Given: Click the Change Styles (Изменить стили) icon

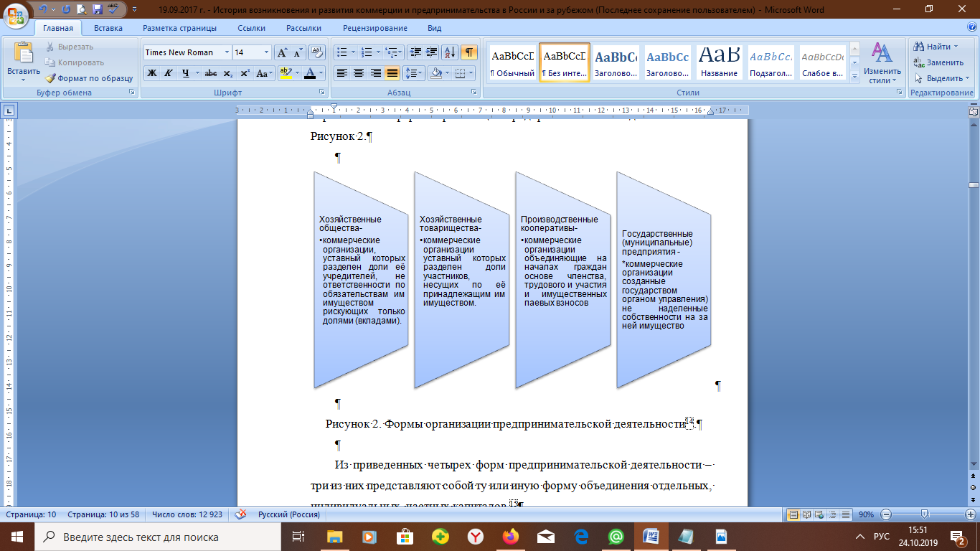Looking at the screenshot, I should tap(882, 62).
